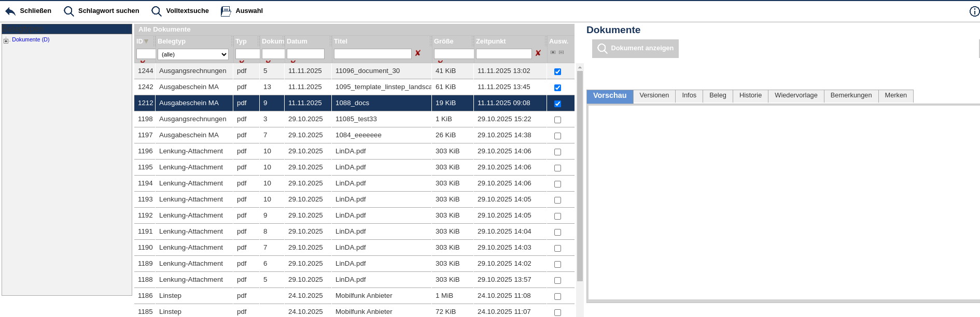The image size is (980, 317).
Task: Open the Historie tab
Action: click(750, 96)
